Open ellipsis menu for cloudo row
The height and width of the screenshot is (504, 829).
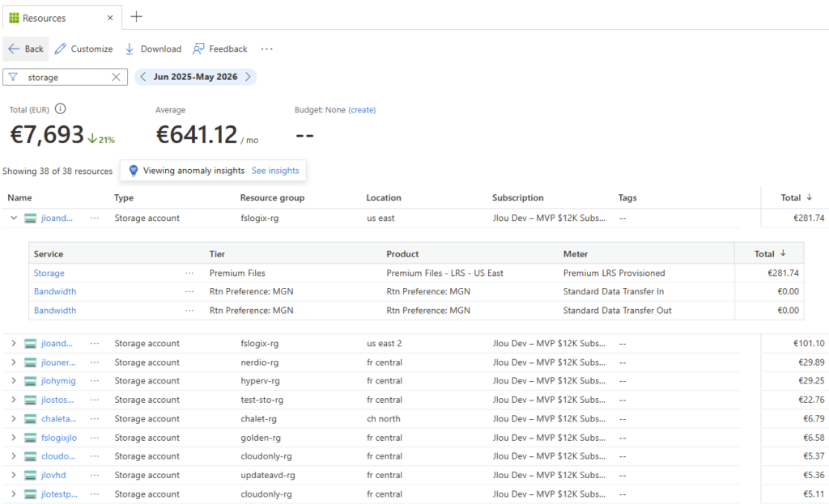tap(95, 456)
